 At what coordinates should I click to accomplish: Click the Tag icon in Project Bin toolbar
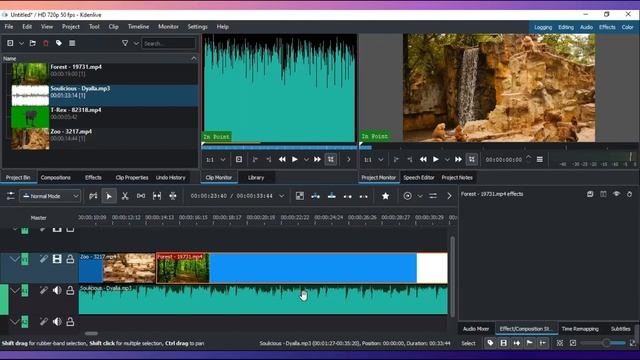coord(59,43)
